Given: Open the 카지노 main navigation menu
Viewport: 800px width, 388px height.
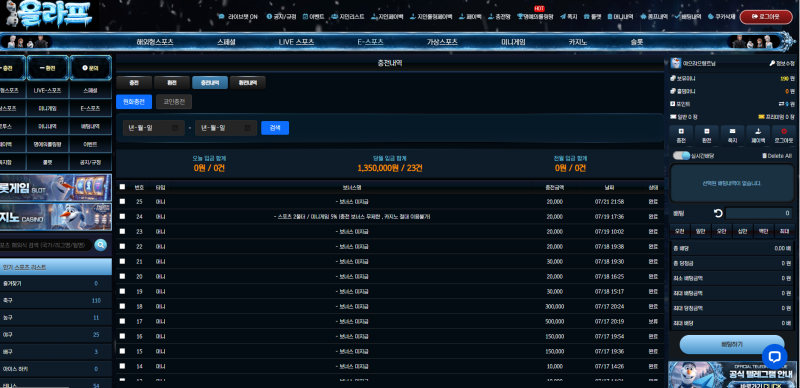Looking at the screenshot, I should tap(578, 42).
